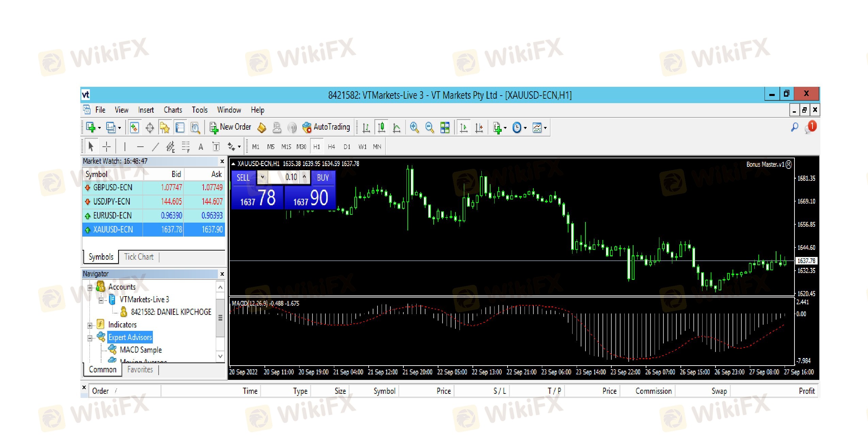Close the Market Watch panel
Image resolution: width=868 pixels, height=435 pixels.
coord(222,161)
